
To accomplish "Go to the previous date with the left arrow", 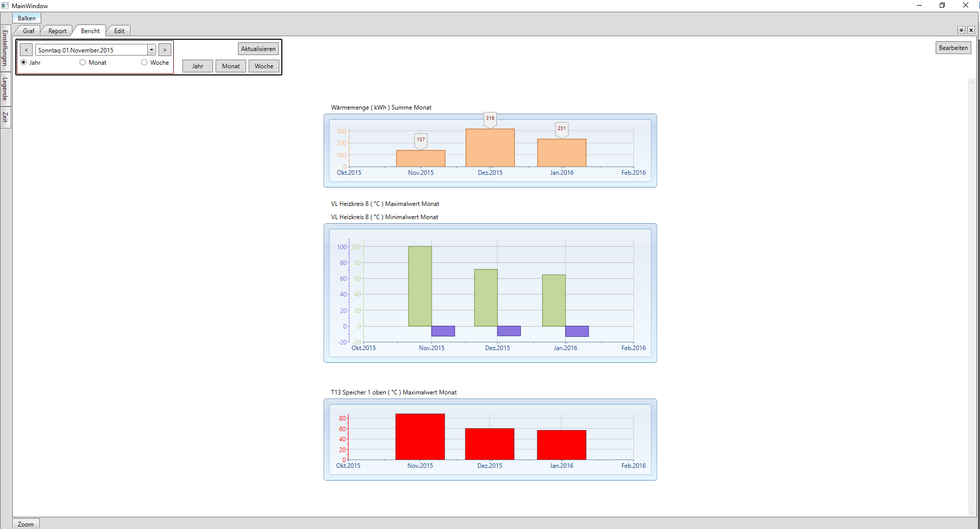I will (27, 50).
